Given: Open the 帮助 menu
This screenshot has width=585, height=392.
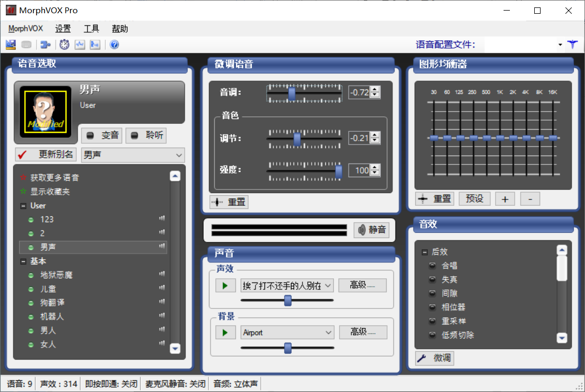Looking at the screenshot, I should 120,29.
